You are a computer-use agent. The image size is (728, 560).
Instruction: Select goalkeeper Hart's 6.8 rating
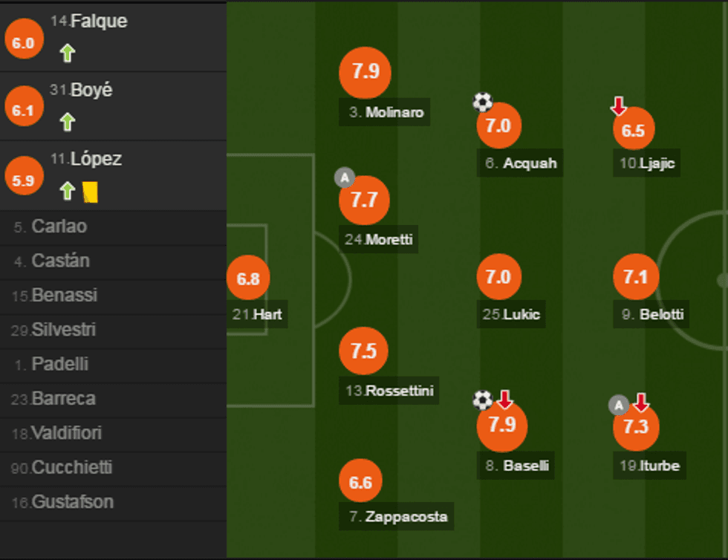tap(248, 279)
